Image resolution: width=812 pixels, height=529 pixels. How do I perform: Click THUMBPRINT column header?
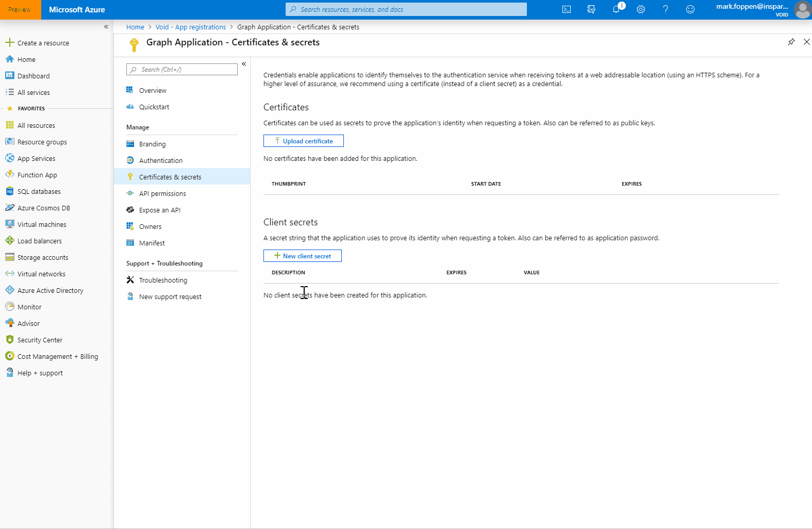(289, 184)
